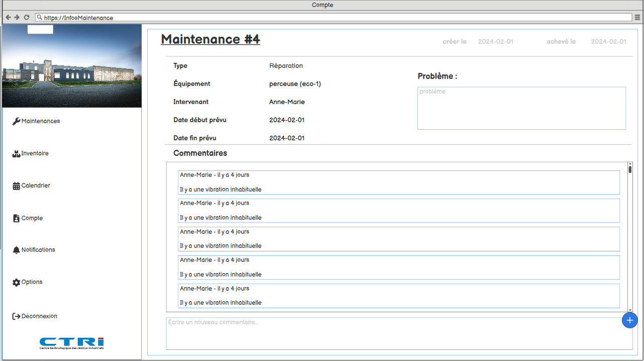
Task: Click the logout icon beside Déconnexion
Action: [16, 316]
